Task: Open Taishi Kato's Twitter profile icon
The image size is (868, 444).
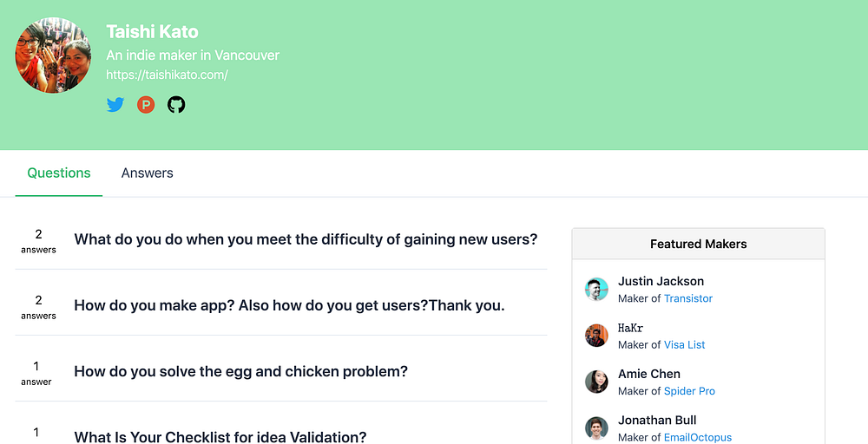Action: 115,105
